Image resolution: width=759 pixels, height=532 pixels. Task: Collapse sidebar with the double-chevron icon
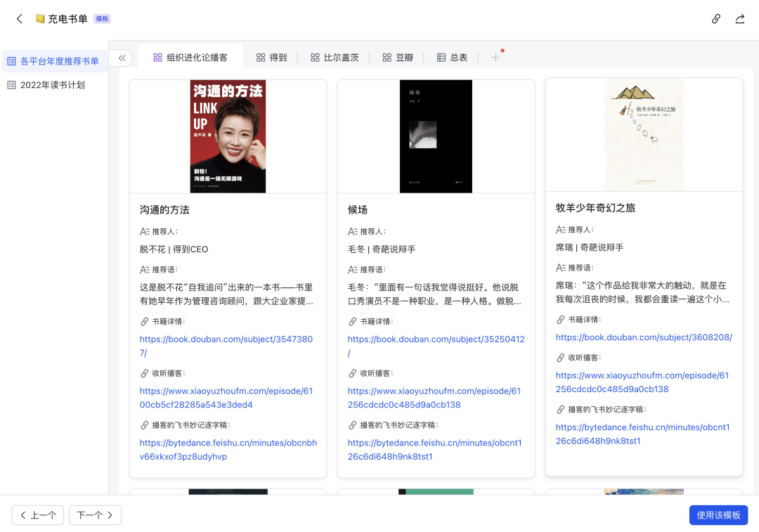click(x=122, y=58)
